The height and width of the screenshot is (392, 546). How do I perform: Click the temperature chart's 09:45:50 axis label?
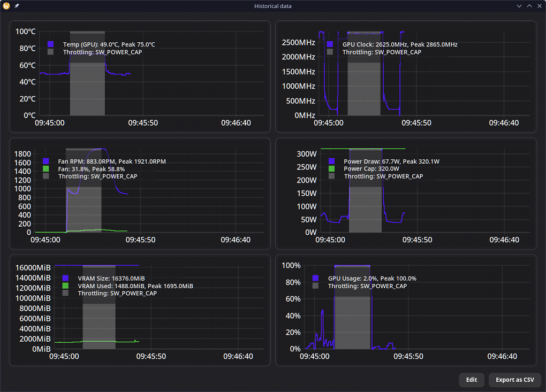143,123
